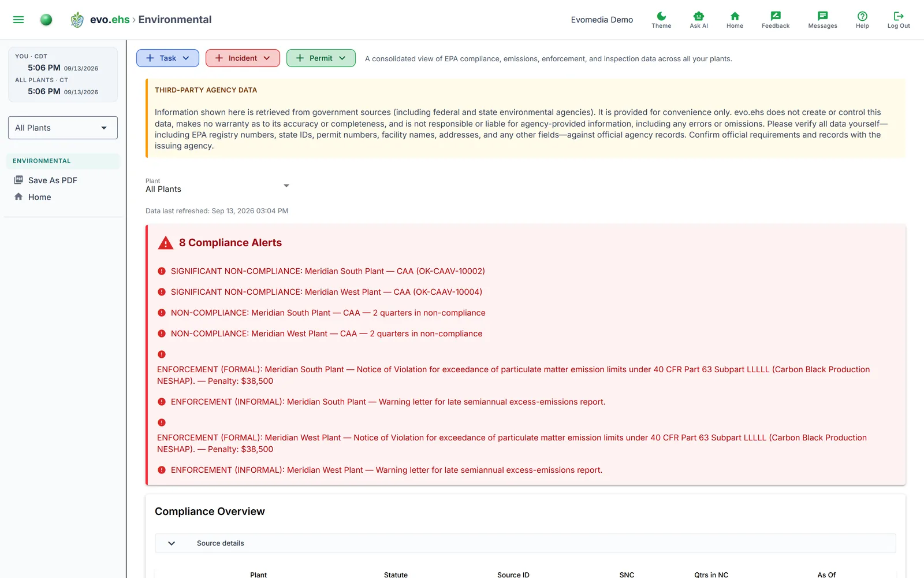Click the Statute column header
This screenshot has height=578, width=924.
point(396,575)
